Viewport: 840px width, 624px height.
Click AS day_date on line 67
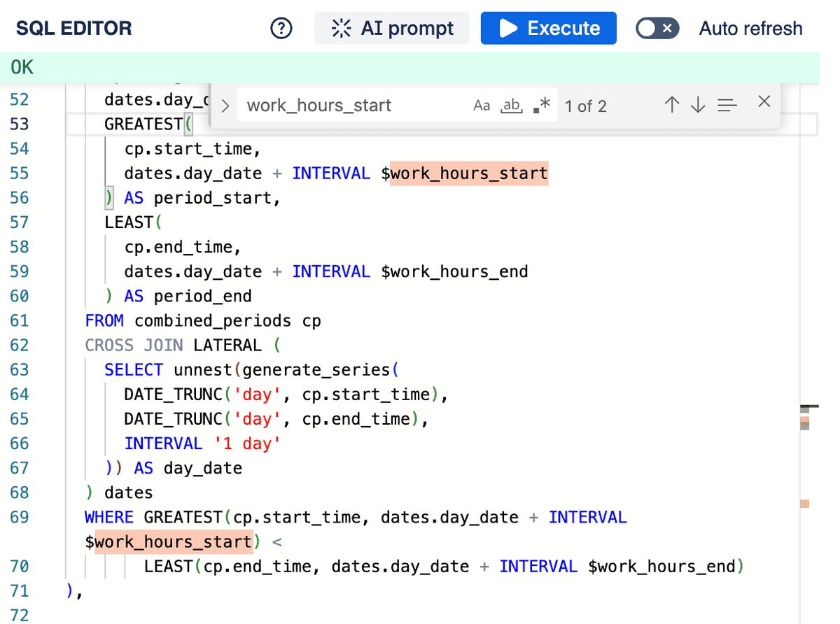(x=188, y=468)
